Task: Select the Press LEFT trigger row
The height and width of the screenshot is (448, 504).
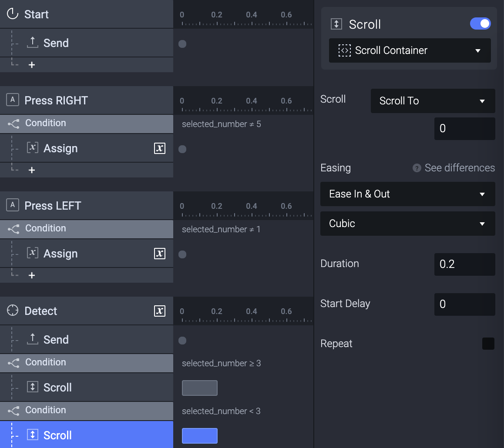Action: click(x=87, y=206)
